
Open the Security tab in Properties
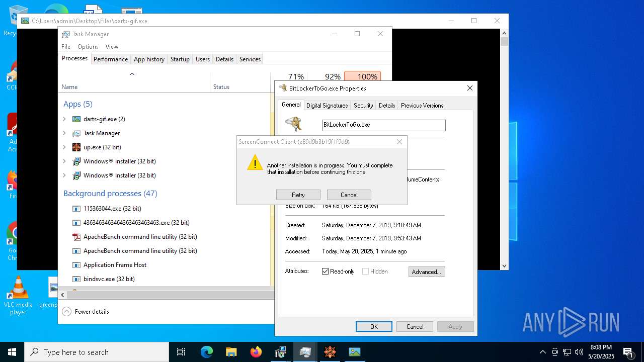[x=363, y=106]
